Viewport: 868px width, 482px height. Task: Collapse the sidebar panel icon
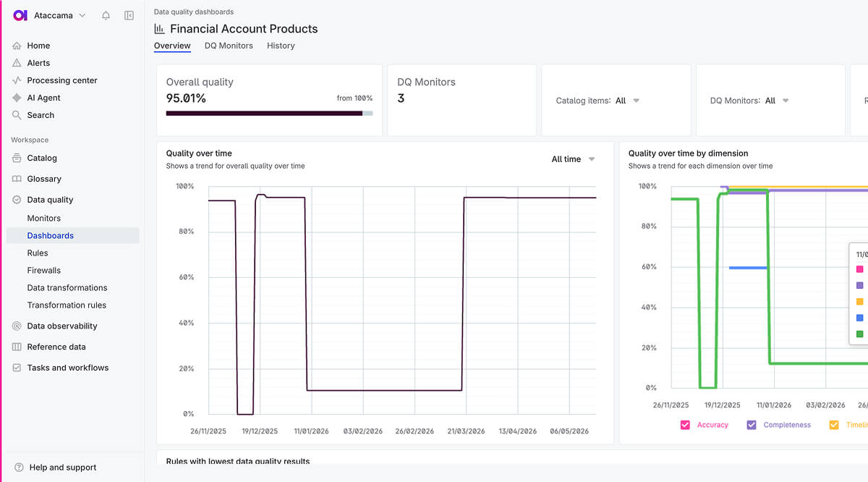[x=129, y=15]
